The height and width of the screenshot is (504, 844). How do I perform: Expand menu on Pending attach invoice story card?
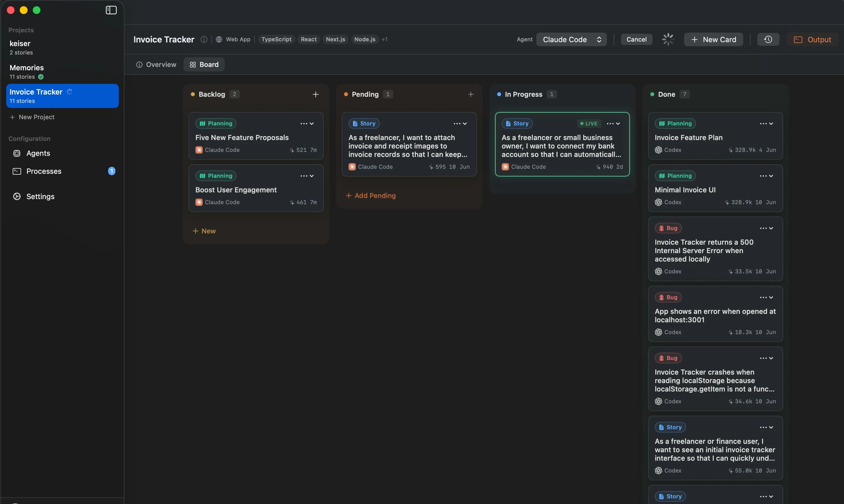(460, 124)
